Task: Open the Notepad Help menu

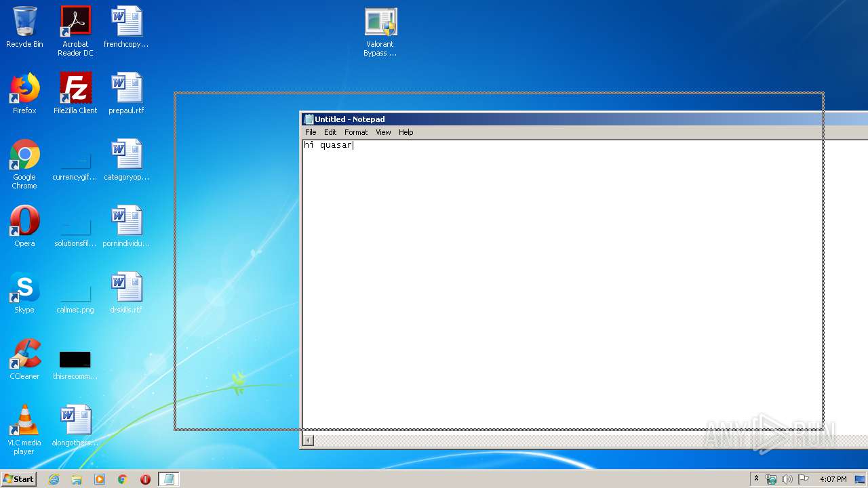Action: pyautogui.click(x=406, y=132)
